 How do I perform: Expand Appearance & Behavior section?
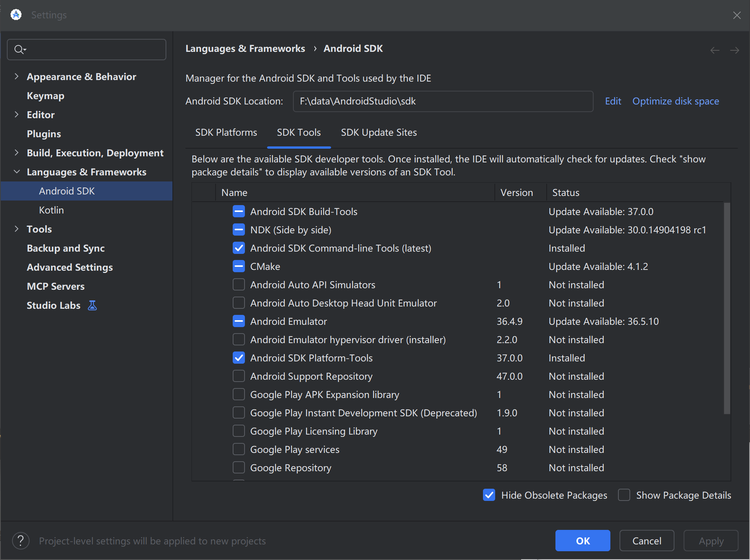[16, 77]
